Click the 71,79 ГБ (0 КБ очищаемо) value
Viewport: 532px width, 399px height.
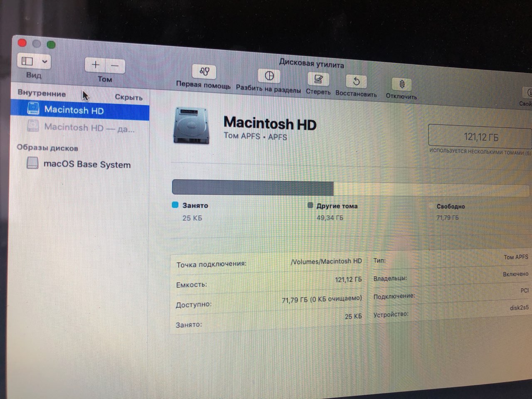[x=322, y=299]
